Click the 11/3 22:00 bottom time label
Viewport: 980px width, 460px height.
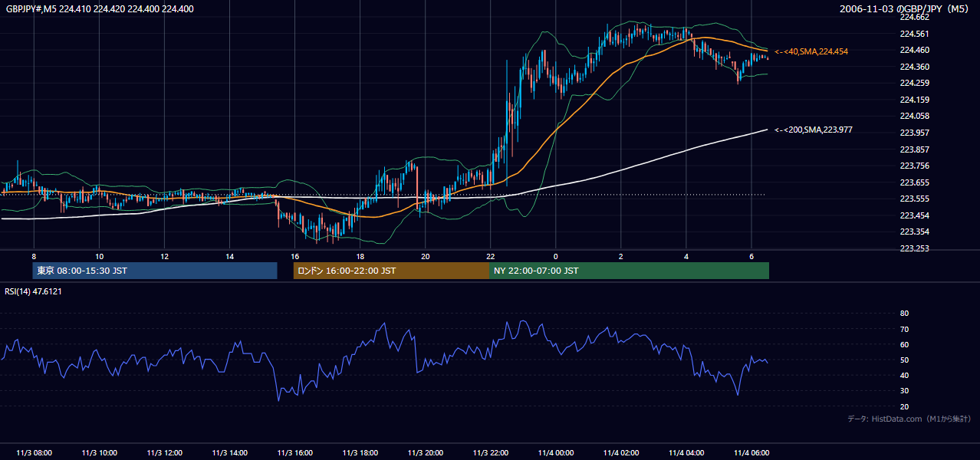coord(490,452)
